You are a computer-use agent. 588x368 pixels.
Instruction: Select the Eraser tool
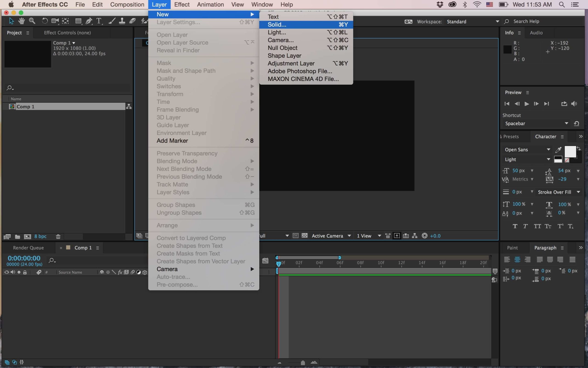click(x=133, y=21)
